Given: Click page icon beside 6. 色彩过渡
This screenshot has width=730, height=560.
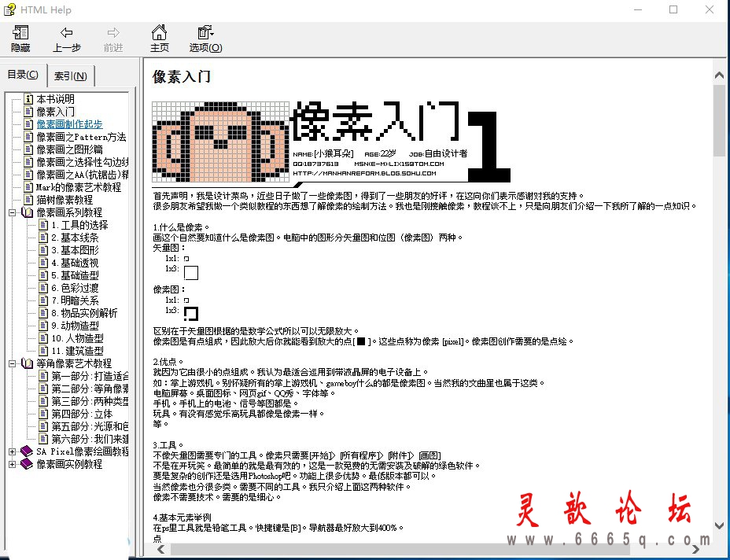Looking at the screenshot, I should tap(43, 288).
